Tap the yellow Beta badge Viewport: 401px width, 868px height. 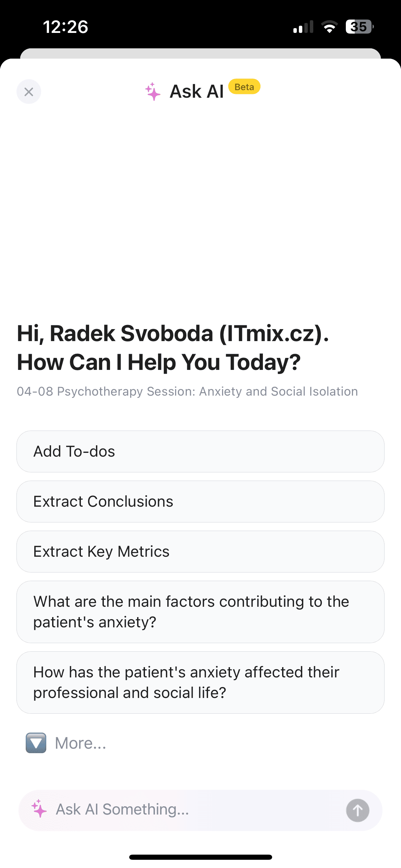pos(244,87)
